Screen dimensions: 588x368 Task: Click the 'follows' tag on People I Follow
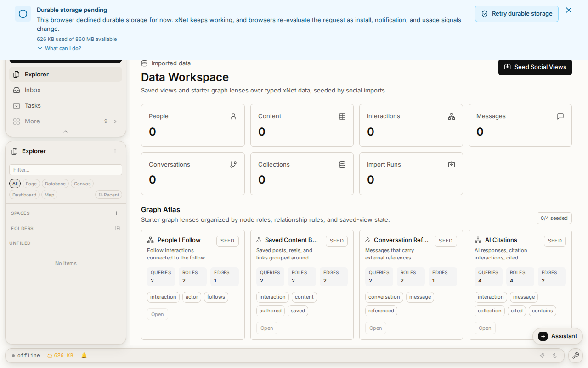tap(216, 297)
